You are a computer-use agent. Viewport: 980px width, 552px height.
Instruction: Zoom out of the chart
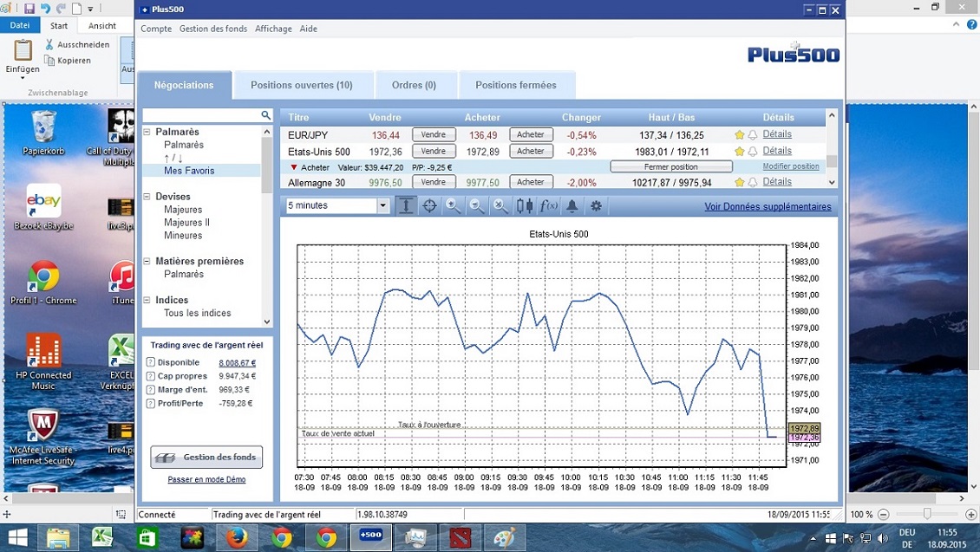click(476, 205)
